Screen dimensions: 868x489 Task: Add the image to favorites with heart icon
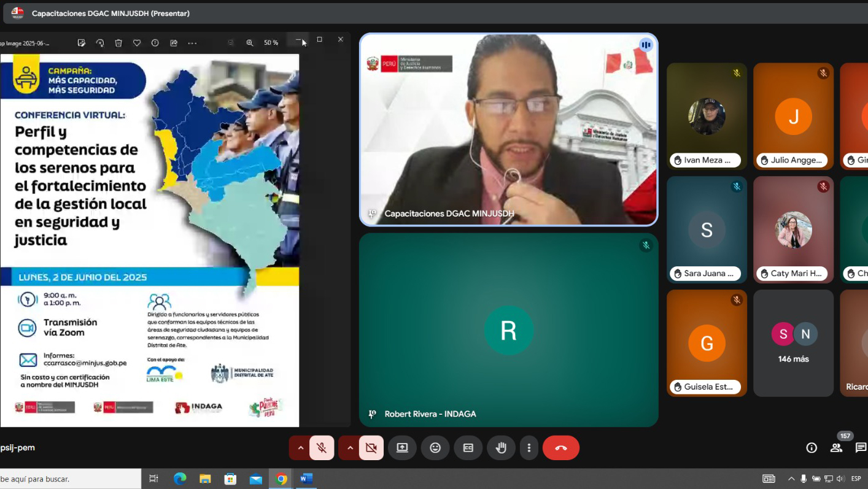pos(137,42)
